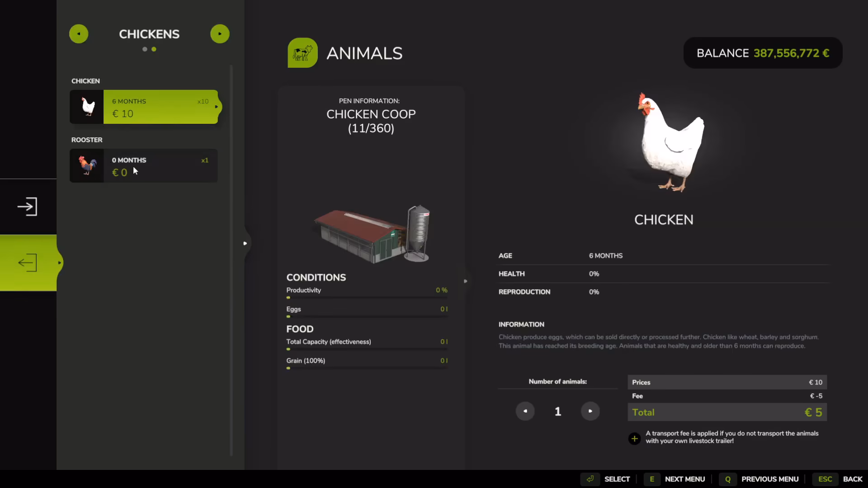Viewport: 868px width, 488px height.
Task: Select the sell animals tab icon
Action: click(28, 263)
